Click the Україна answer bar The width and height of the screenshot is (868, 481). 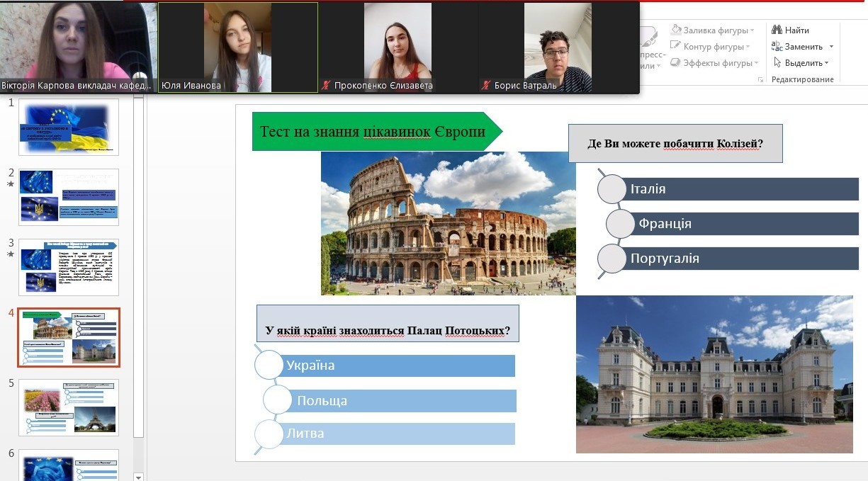pyautogui.click(x=398, y=366)
